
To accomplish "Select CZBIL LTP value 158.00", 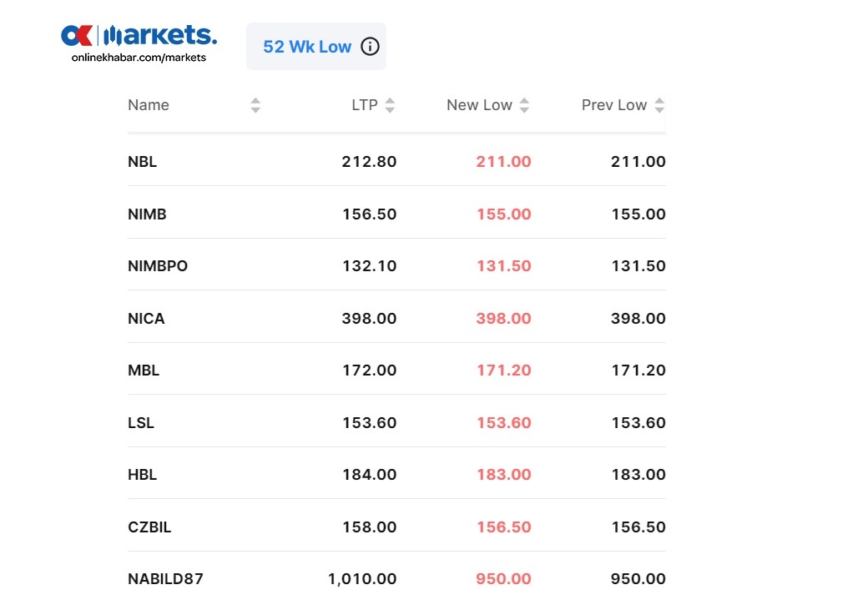I will [369, 527].
